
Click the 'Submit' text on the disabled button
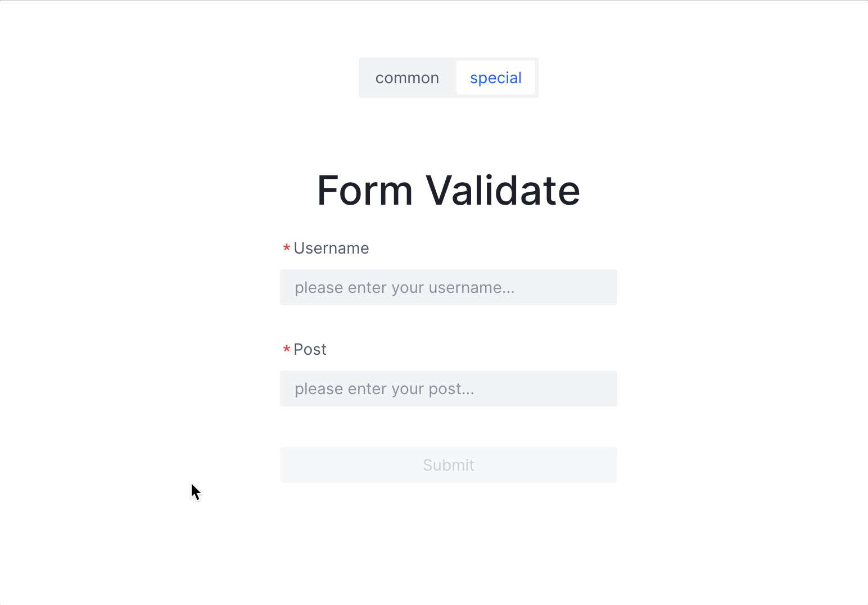pyautogui.click(x=448, y=465)
